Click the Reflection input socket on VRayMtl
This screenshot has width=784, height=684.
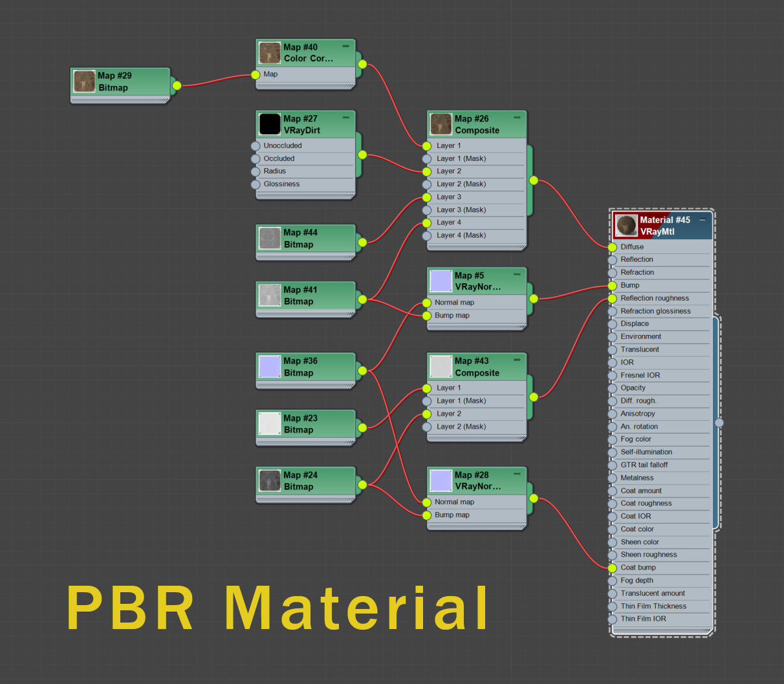pos(613,260)
